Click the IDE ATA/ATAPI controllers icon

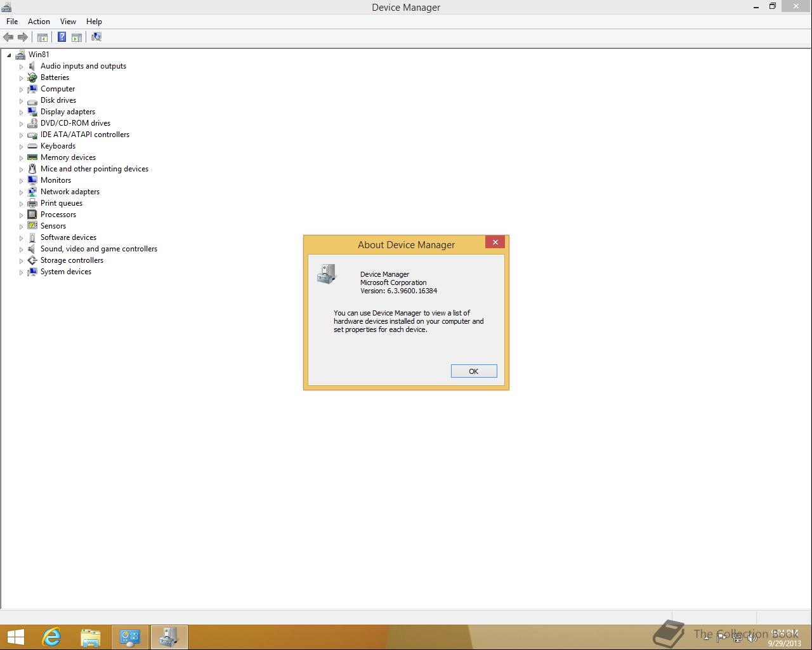32,135
